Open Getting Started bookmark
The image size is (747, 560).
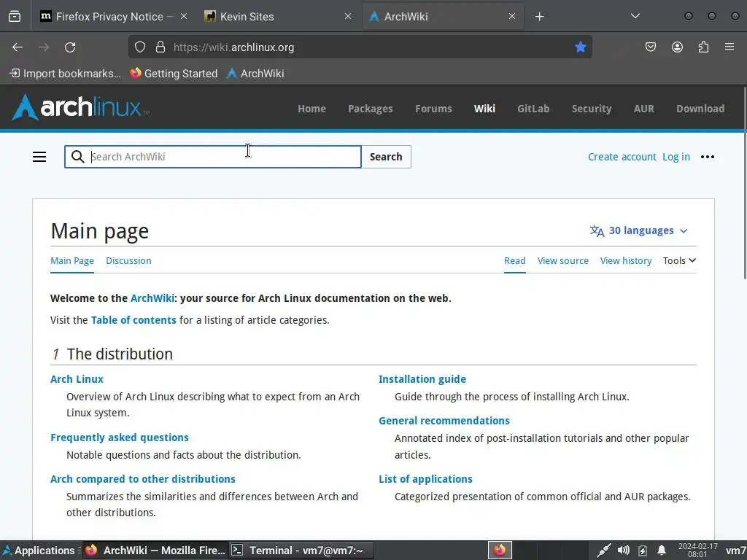174,74
